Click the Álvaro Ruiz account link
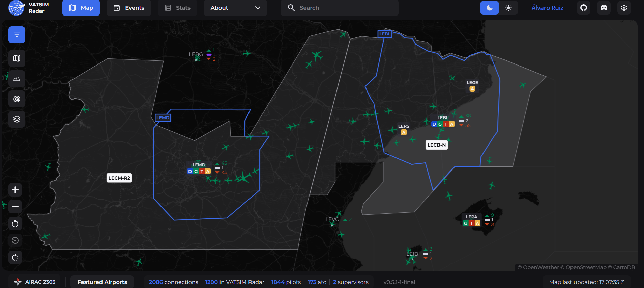 [x=547, y=8]
